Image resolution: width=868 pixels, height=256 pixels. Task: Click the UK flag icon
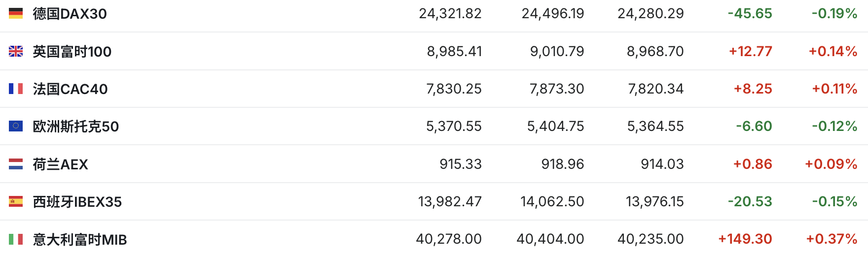(x=16, y=51)
